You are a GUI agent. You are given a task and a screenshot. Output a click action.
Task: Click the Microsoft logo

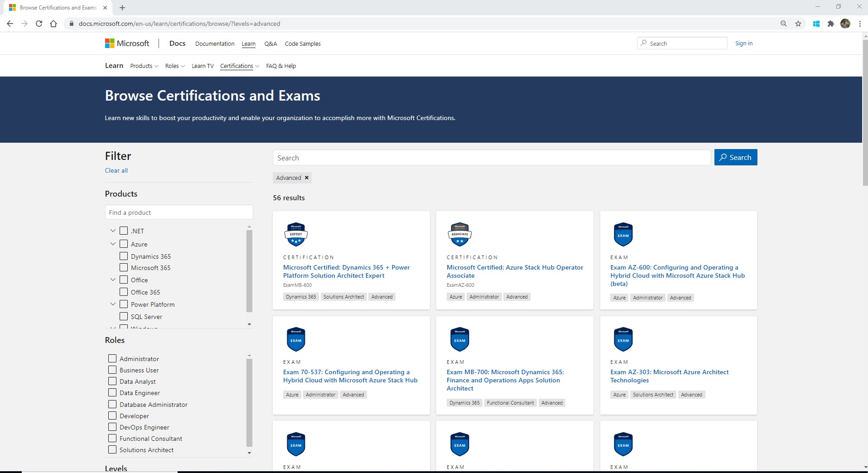pos(127,43)
